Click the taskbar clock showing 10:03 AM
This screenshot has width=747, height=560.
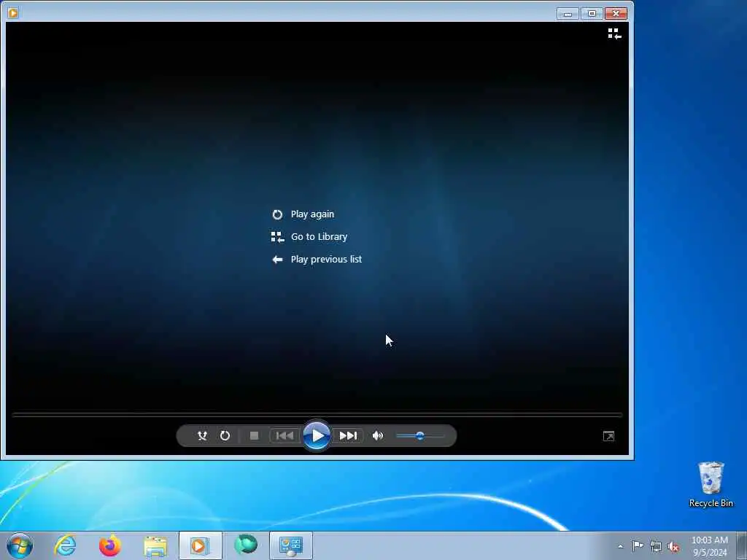click(709, 545)
